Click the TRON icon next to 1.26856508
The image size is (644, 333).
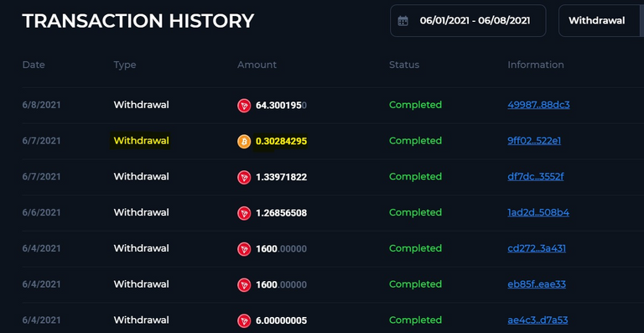tap(244, 213)
